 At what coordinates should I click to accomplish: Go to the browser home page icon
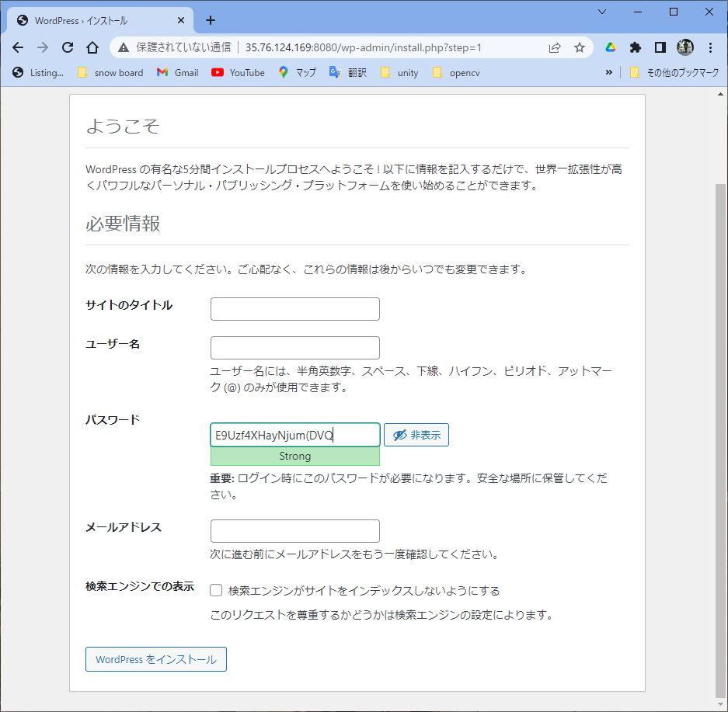click(x=92, y=47)
